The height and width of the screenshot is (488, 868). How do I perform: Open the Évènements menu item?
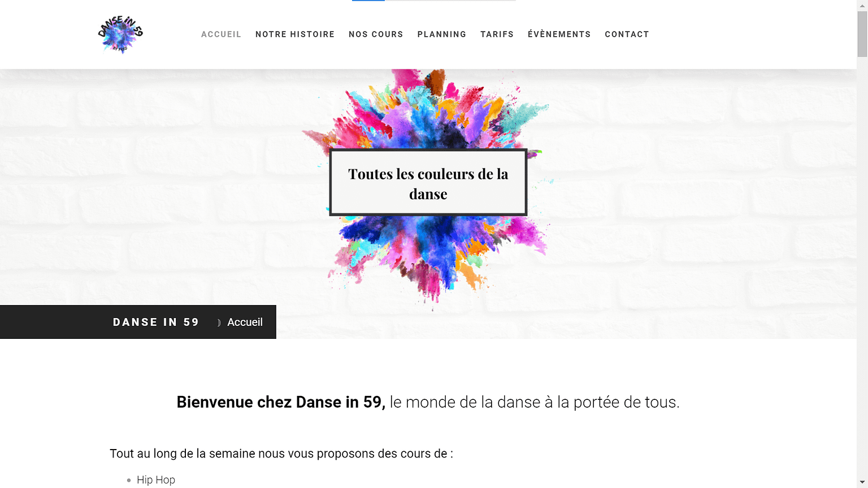(x=559, y=34)
